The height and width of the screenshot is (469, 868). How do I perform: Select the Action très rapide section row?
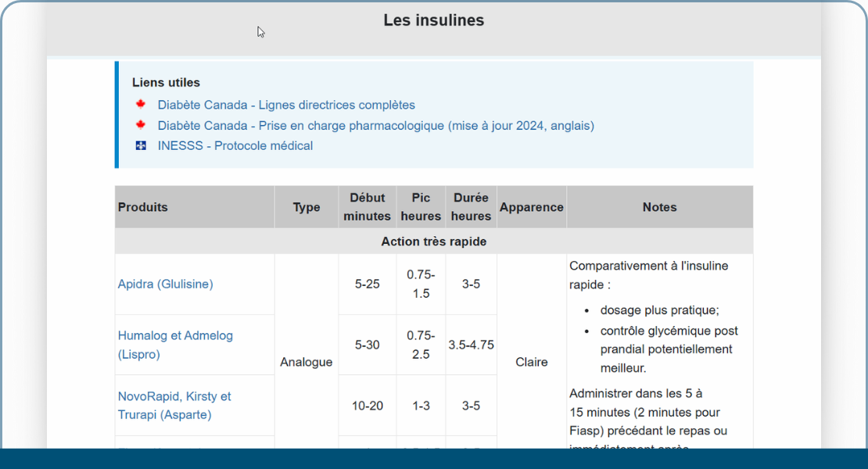tap(433, 242)
